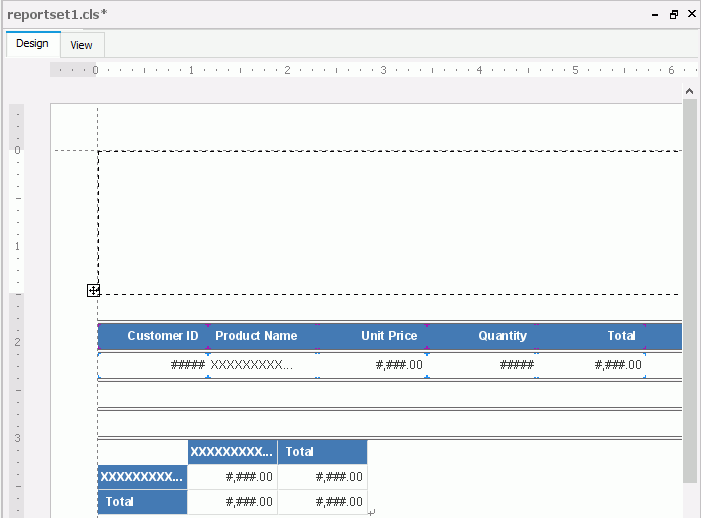
Task: Close the reportset1.cls report window
Action: point(691,15)
